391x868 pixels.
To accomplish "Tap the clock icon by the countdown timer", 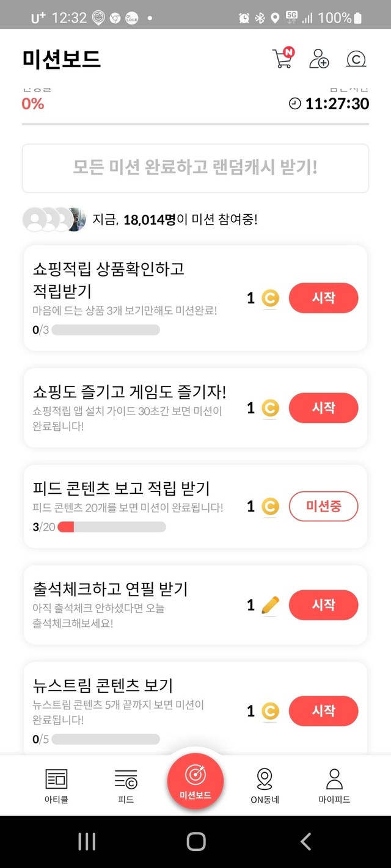I will [295, 104].
